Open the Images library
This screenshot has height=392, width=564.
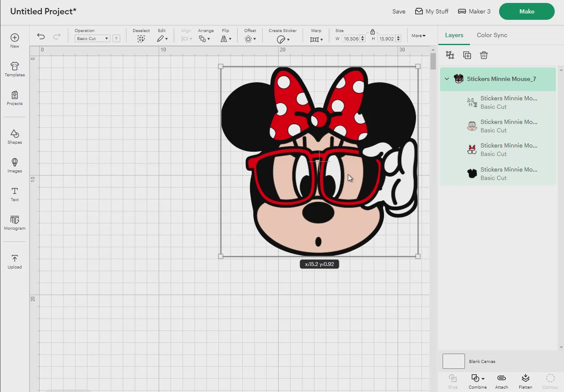[x=15, y=166]
